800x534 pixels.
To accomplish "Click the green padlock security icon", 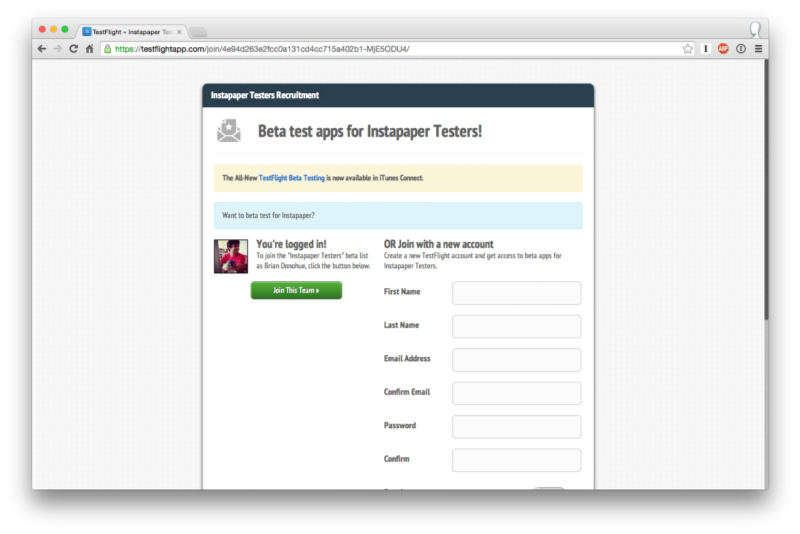I will pos(107,49).
